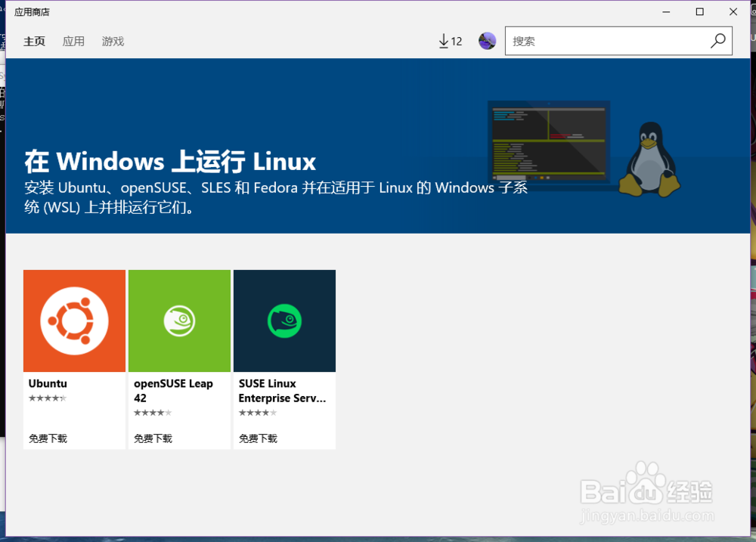Click 免费下载 under Ubuntu
The image size is (756, 542).
pyautogui.click(x=48, y=438)
